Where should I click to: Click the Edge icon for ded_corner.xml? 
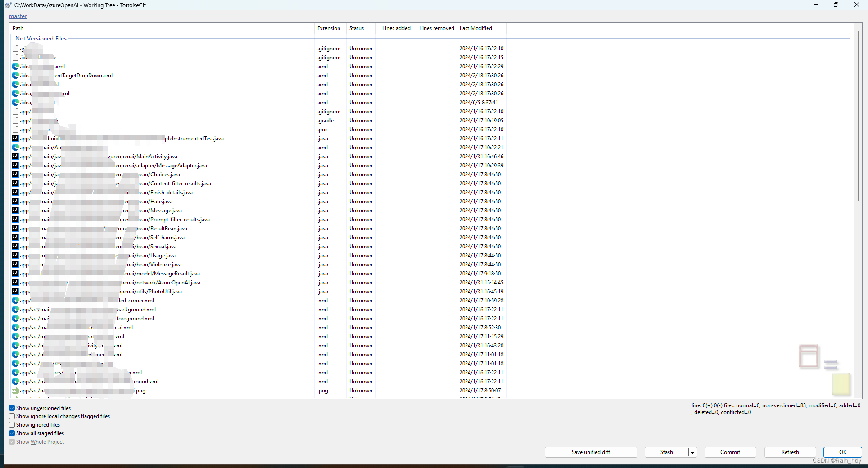click(15, 301)
